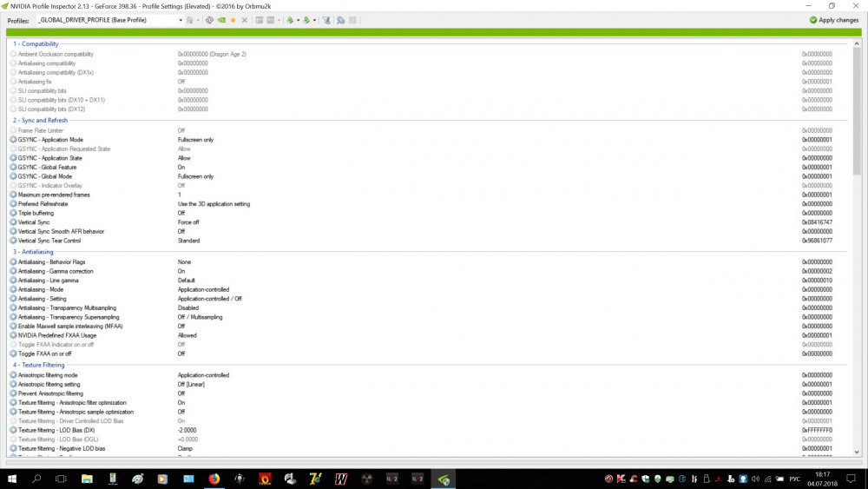Delete the current profile (X icon)
Viewport: 868px width, 489px height.
245,20
